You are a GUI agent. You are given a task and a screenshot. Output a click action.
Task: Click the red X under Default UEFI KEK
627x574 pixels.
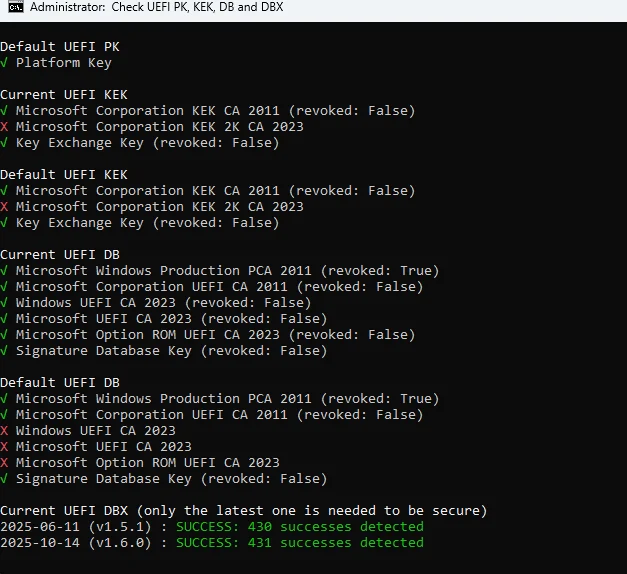click(x=4, y=207)
